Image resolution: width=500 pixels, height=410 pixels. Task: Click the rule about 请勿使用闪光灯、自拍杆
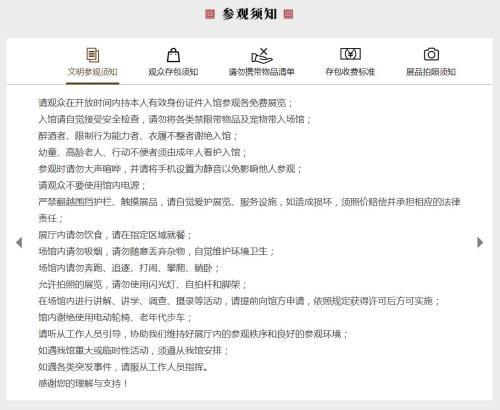[x=143, y=284]
